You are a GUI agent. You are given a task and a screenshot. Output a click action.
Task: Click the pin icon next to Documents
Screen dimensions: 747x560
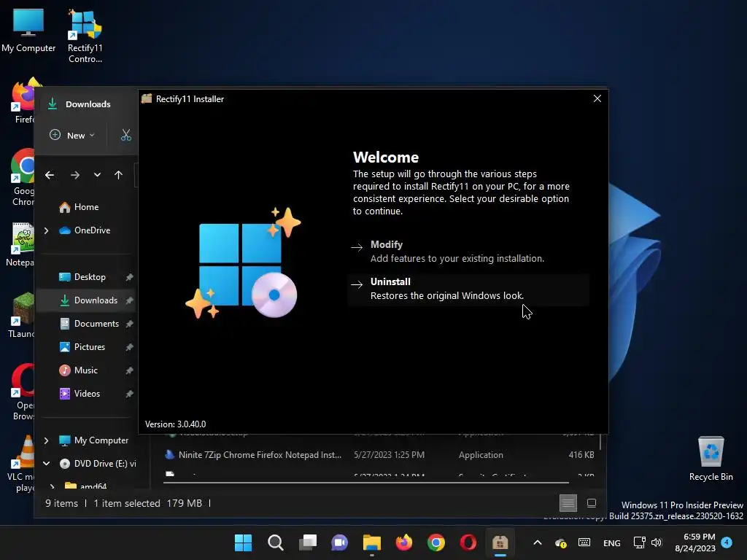(129, 324)
